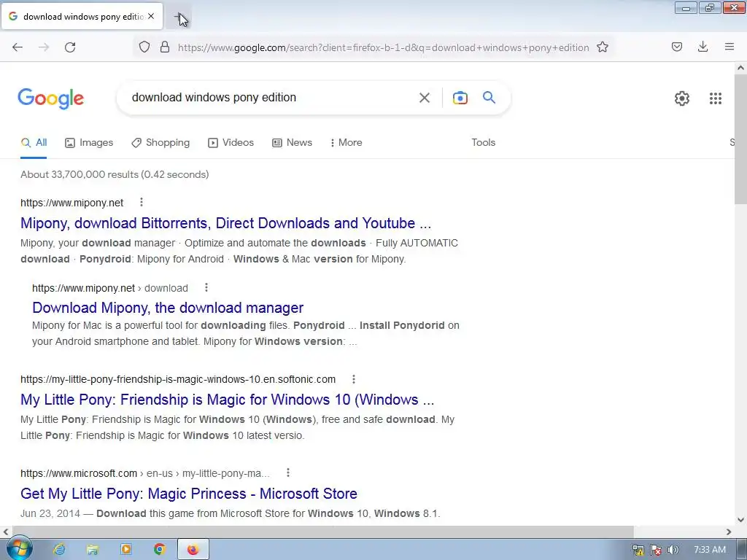Open options dots for softonic result

354,379
